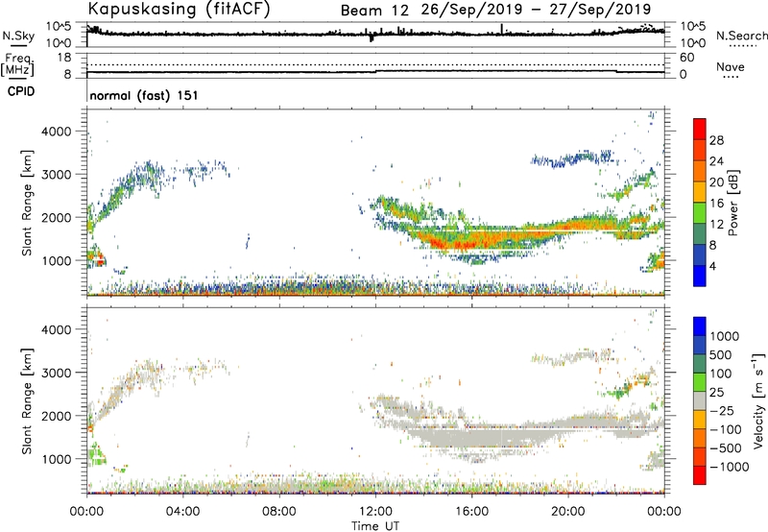The height and width of the screenshot is (532, 768).
Task: Click the 'Power [dB]' colorbar label
Action: (x=733, y=203)
